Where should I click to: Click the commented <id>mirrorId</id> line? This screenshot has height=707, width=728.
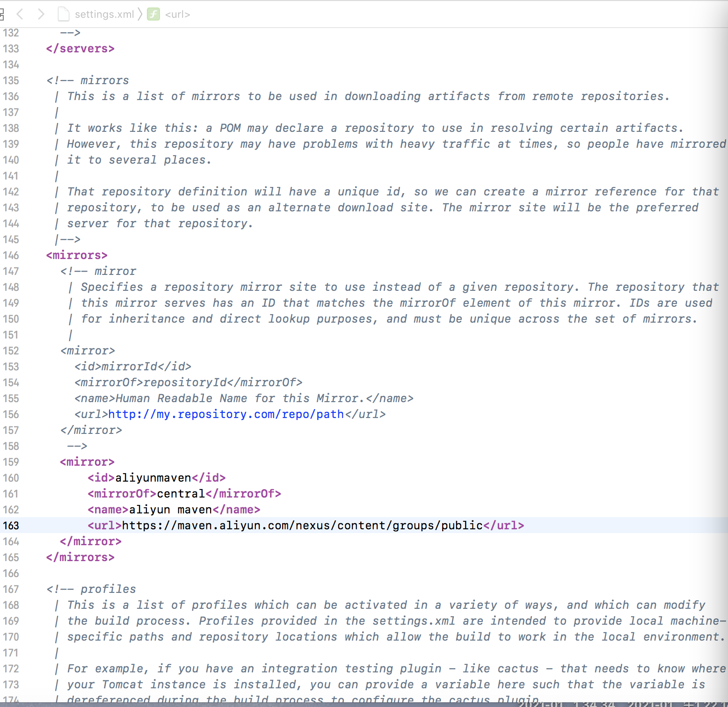(133, 367)
